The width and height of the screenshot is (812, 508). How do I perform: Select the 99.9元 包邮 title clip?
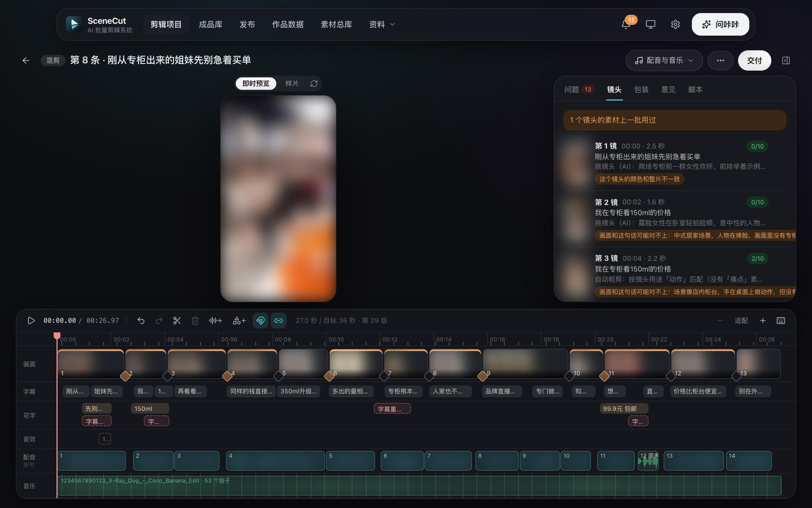(x=624, y=409)
